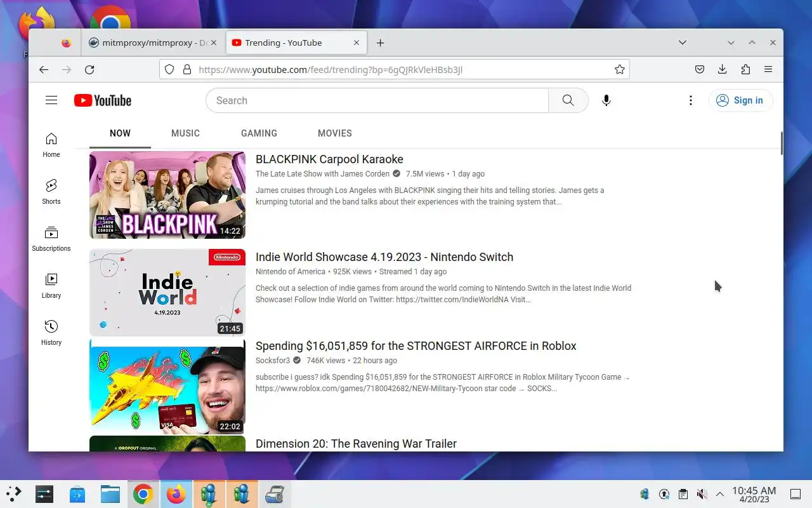Open the YouTube settings three-dot menu

(x=691, y=100)
